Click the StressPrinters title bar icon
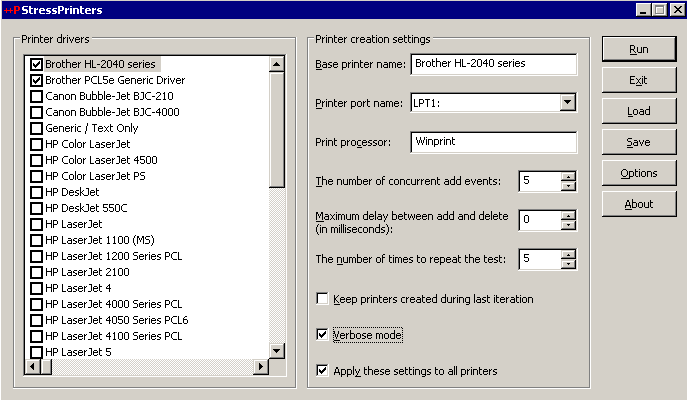This screenshot has width=687, height=400. coord(12,10)
